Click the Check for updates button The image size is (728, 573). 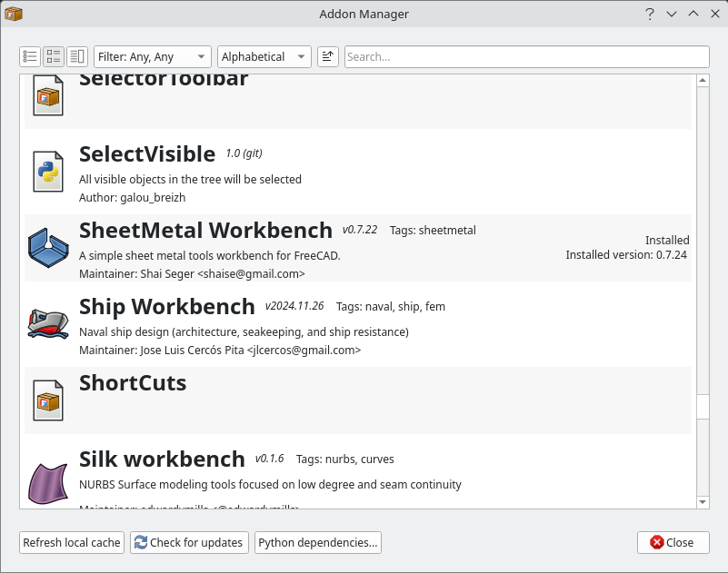[x=188, y=542]
